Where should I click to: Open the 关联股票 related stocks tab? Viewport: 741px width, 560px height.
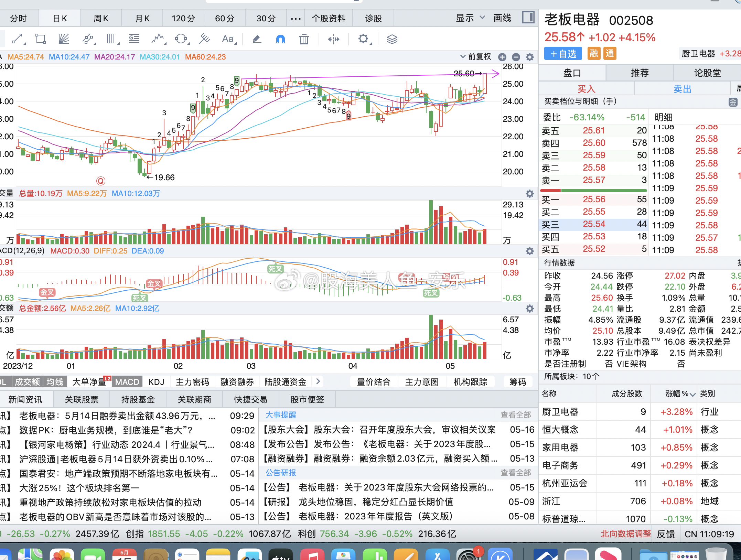(x=82, y=399)
